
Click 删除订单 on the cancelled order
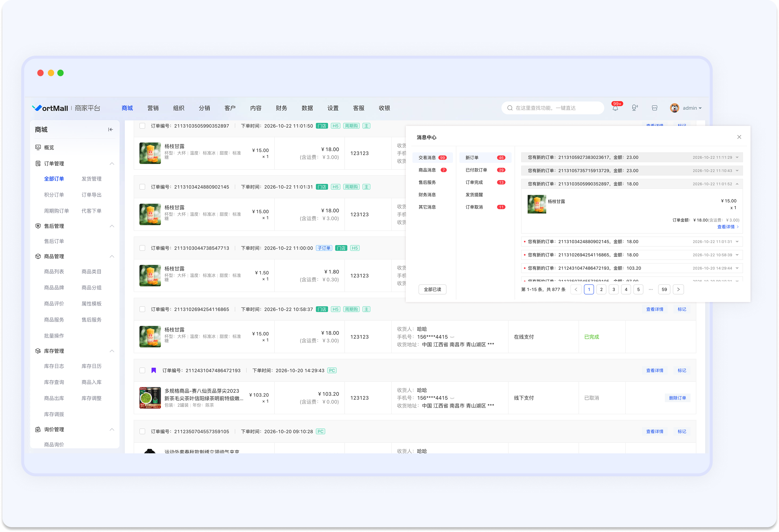677,398
